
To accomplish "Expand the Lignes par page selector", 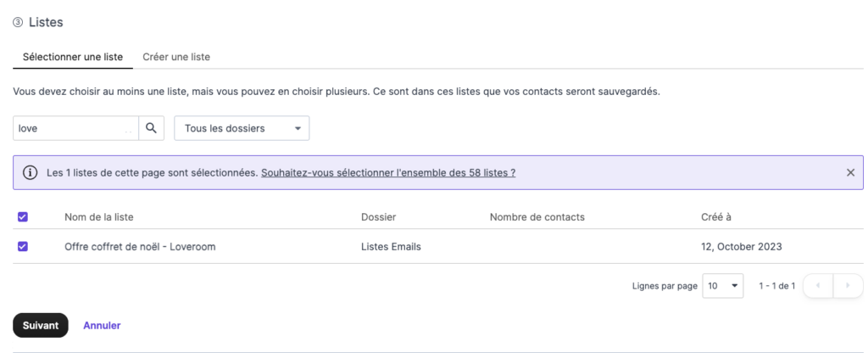I will click(x=724, y=286).
